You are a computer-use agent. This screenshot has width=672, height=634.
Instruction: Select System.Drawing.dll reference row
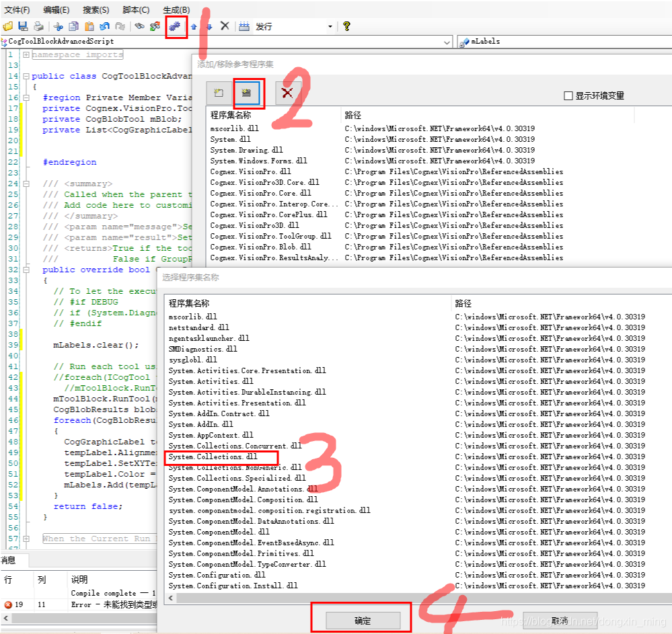point(246,150)
